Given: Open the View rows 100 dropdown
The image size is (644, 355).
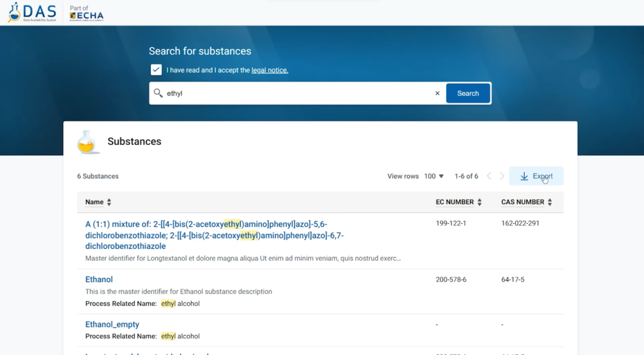Looking at the screenshot, I should pos(434,176).
